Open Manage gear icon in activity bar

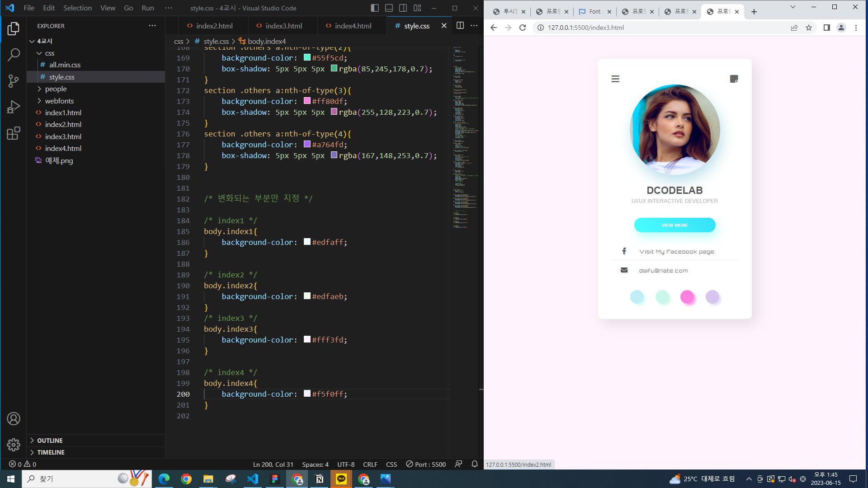(14, 445)
